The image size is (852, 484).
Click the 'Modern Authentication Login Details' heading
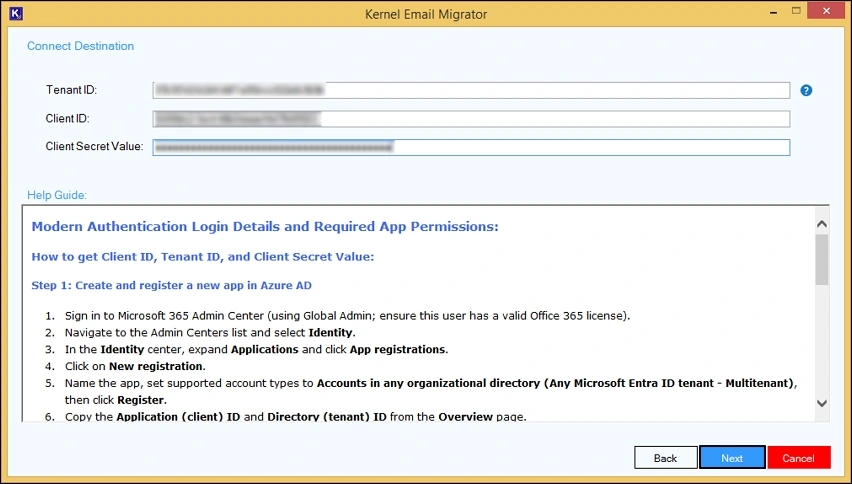[265, 227]
